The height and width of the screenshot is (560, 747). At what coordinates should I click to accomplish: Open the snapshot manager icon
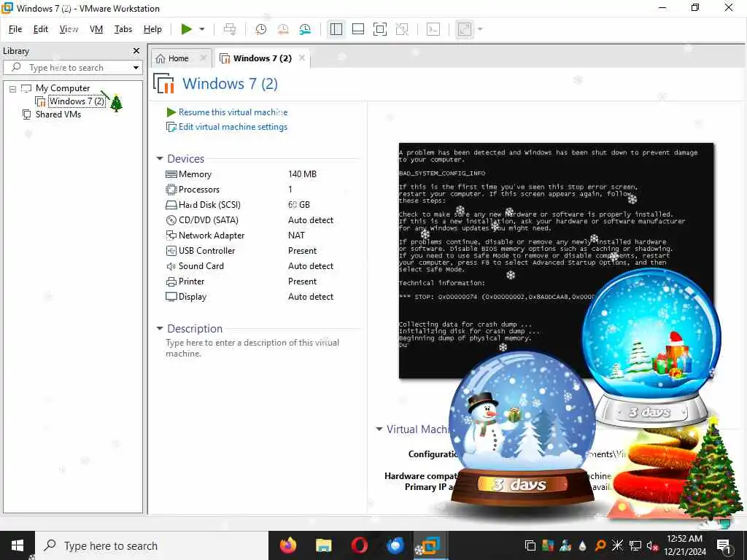tap(305, 29)
